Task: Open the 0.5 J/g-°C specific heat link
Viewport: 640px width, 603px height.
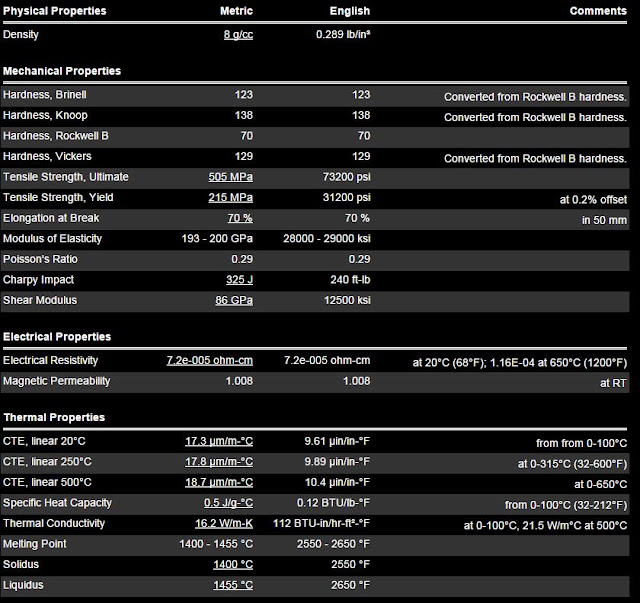Action: 229,503
